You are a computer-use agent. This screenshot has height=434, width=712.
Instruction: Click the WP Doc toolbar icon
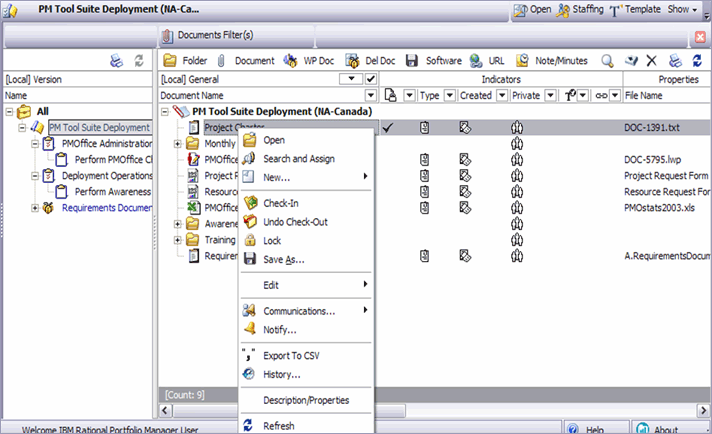point(290,60)
